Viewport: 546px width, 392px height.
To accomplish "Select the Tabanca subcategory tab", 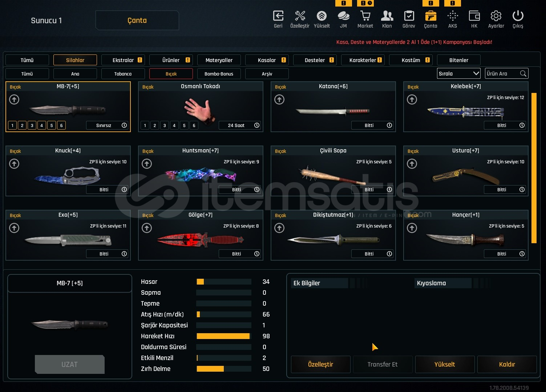I will point(123,74).
